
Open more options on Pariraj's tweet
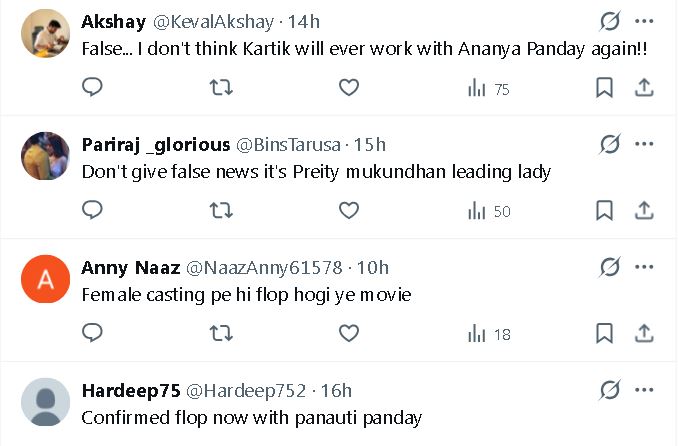click(x=645, y=144)
